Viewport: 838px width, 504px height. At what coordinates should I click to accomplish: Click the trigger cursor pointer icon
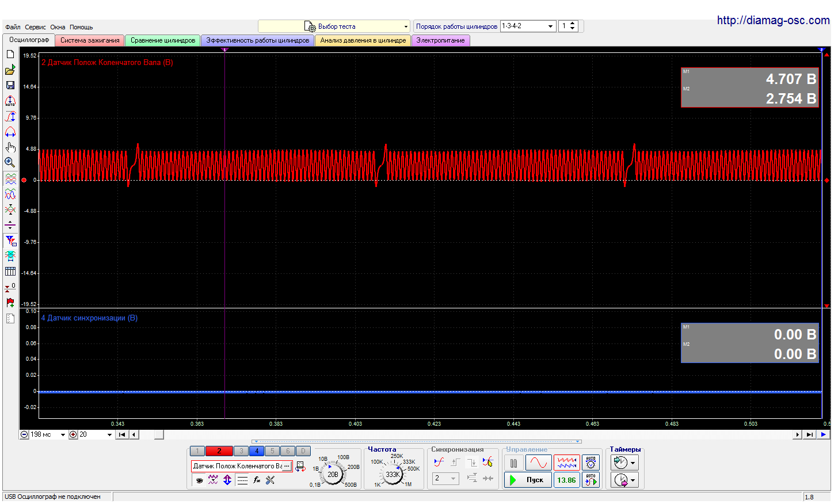488,462
